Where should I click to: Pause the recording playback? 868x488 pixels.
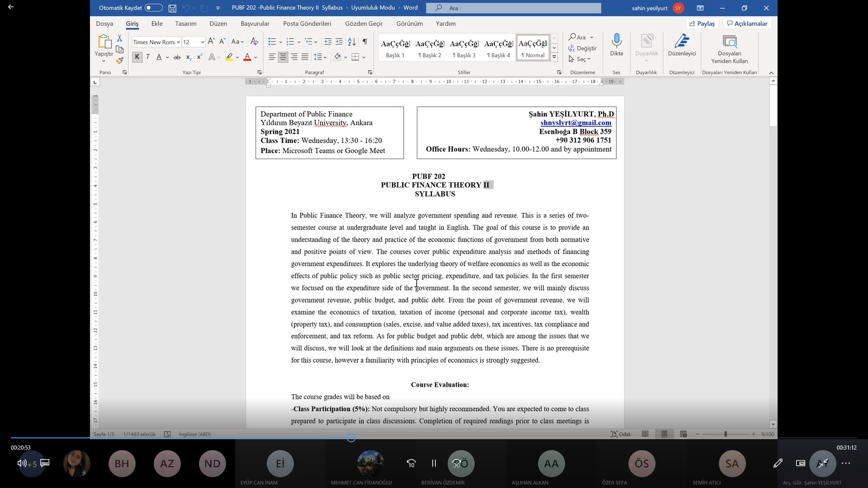tap(434, 463)
